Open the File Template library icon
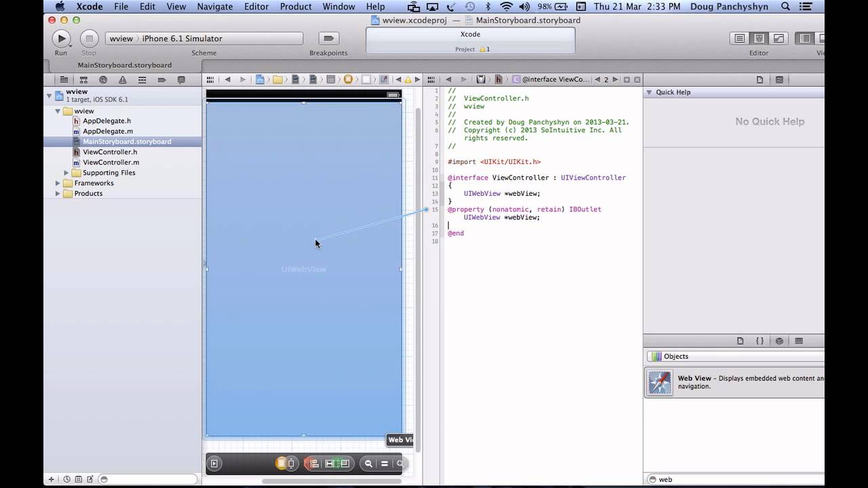 [741, 341]
